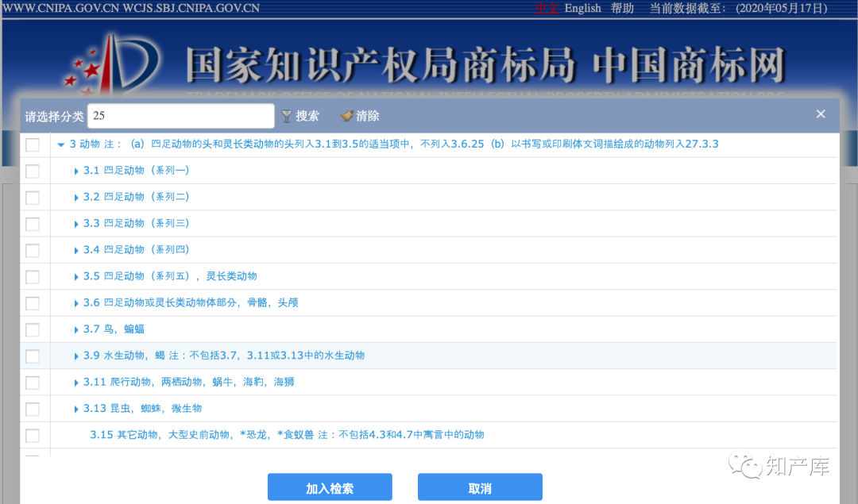Expand arrow of 3.9 水生动物 row
This screenshot has width=858, height=504.
click(76, 356)
